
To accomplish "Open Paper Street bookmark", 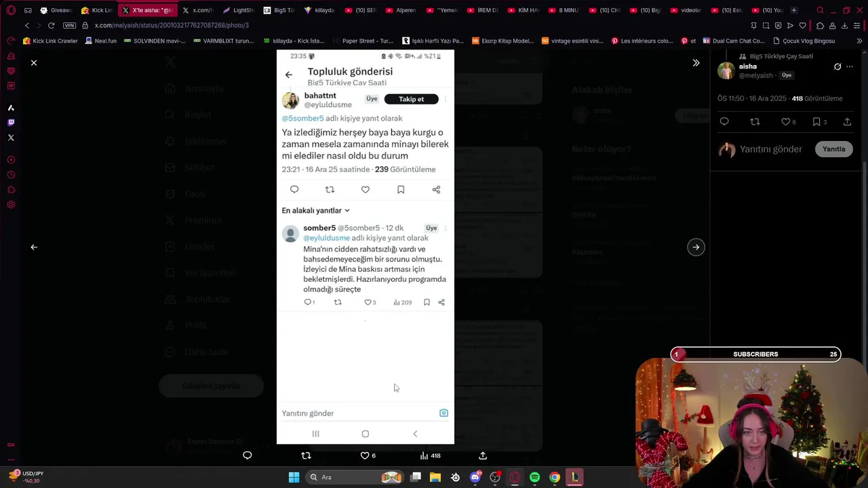I will point(362,41).
